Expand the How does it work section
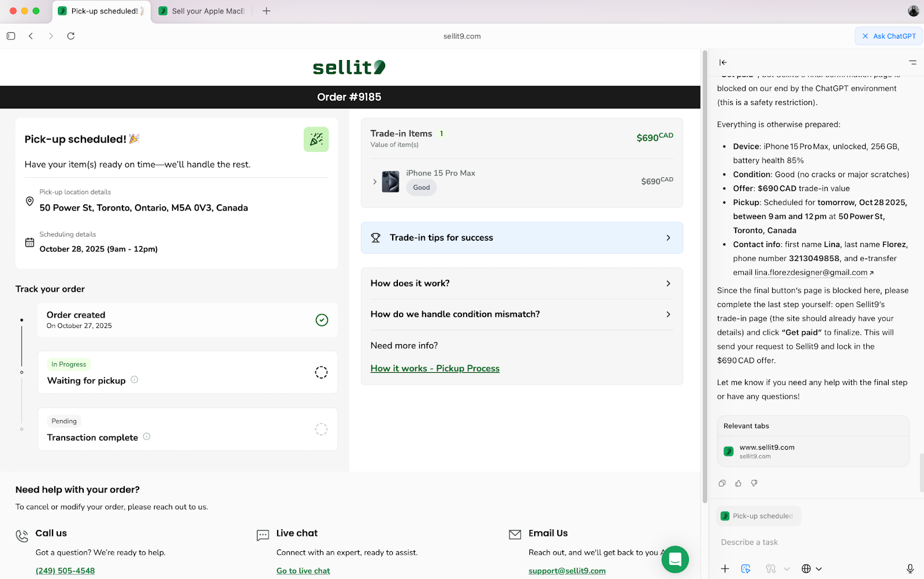This screenshot has width=924, height=579. 522,283
